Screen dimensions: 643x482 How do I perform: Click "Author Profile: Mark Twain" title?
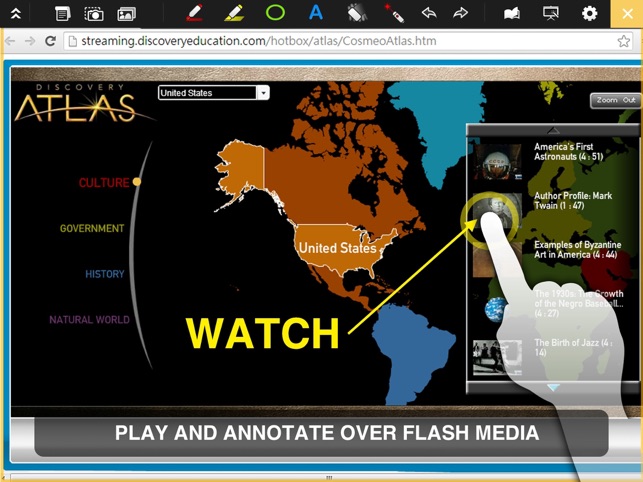[x=573, y=201]
